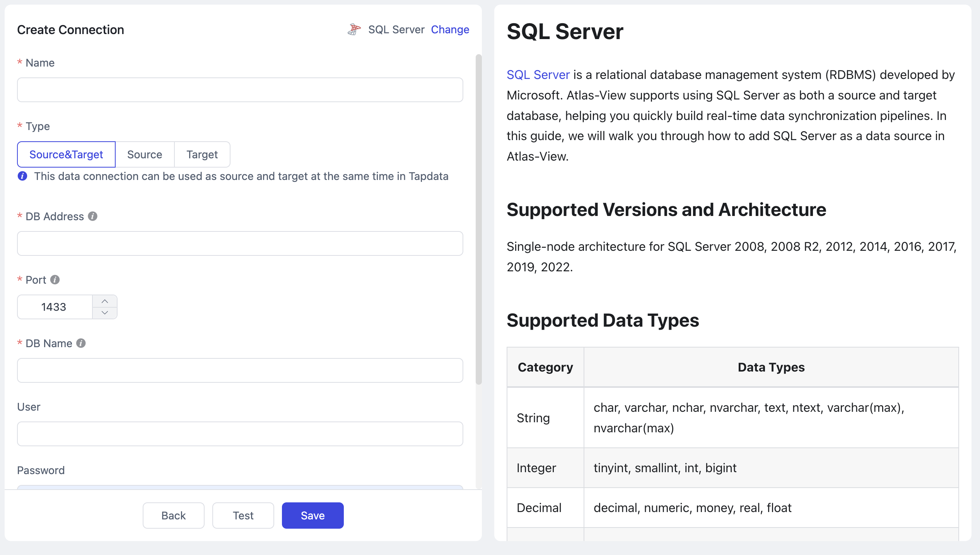Screen dimensions: 980x555
Task: Click the String category cell
Action: [545, 418]
